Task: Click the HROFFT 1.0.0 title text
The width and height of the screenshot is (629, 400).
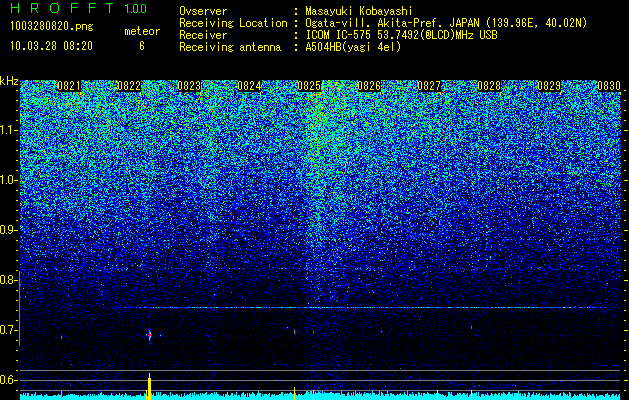Action: pyautogui.click(x=78, y=8)
